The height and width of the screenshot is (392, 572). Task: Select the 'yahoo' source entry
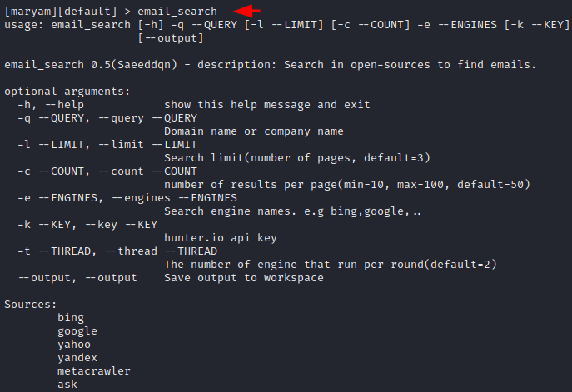(74, 345)
